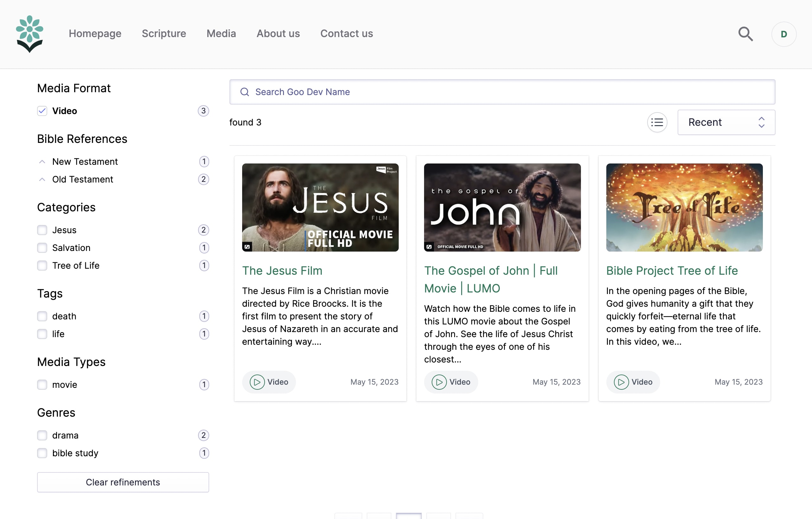Collapse the New Testament Bible reference

(x=42, y=161)
